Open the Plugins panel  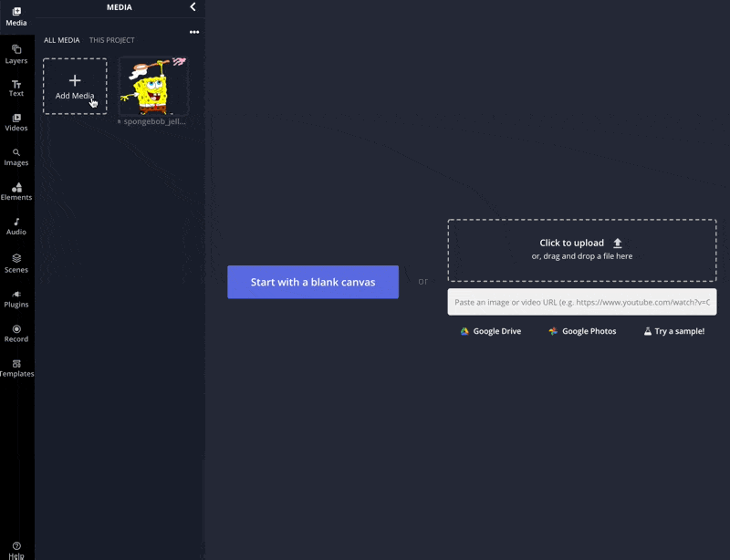(x=16, y=298)
